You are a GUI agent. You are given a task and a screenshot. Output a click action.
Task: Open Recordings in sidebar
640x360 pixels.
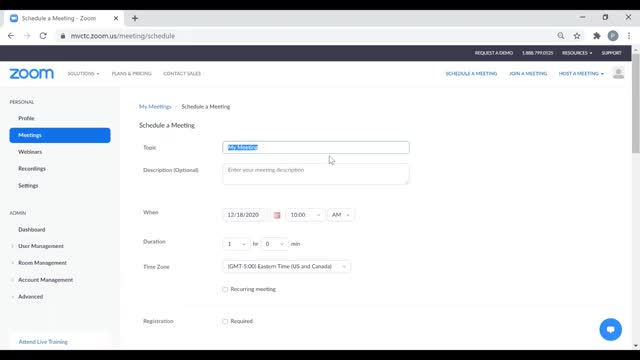[x=32, y=169]
